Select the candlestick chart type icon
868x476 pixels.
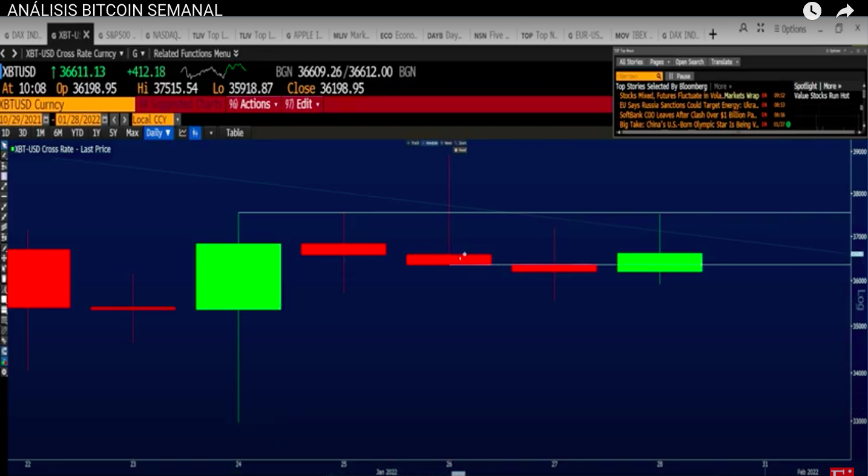[196, 133]
